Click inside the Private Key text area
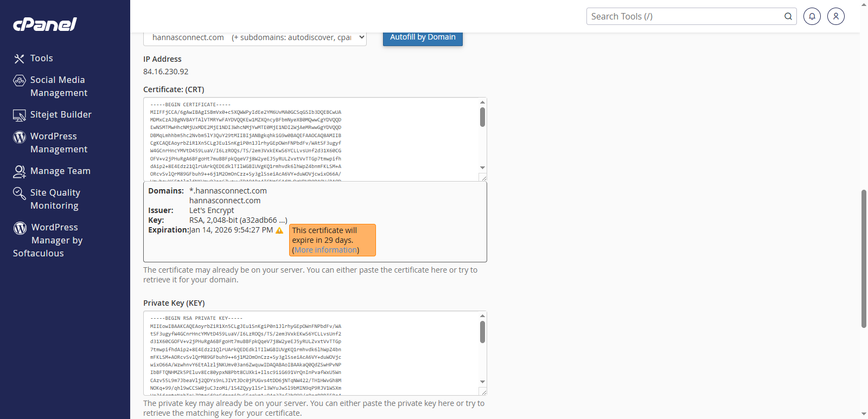The width and height of the screenshot is (868, 419). pos(309,352)
